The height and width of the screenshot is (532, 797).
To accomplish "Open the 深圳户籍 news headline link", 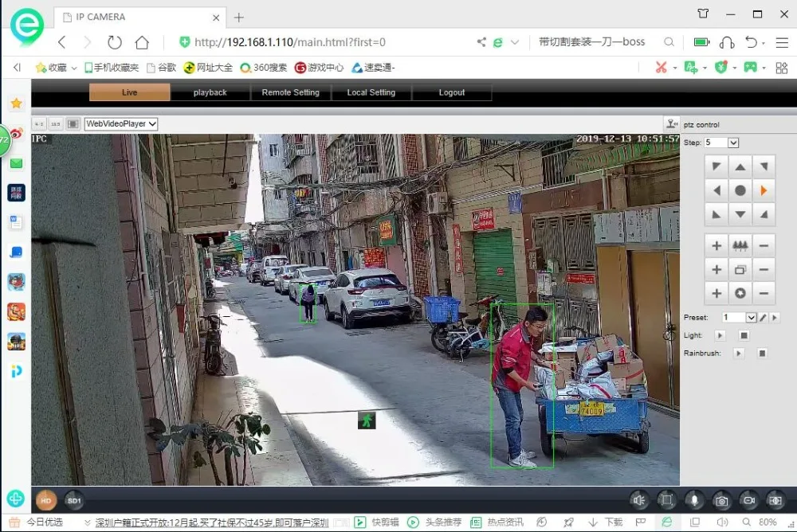I will coord(212,522).
